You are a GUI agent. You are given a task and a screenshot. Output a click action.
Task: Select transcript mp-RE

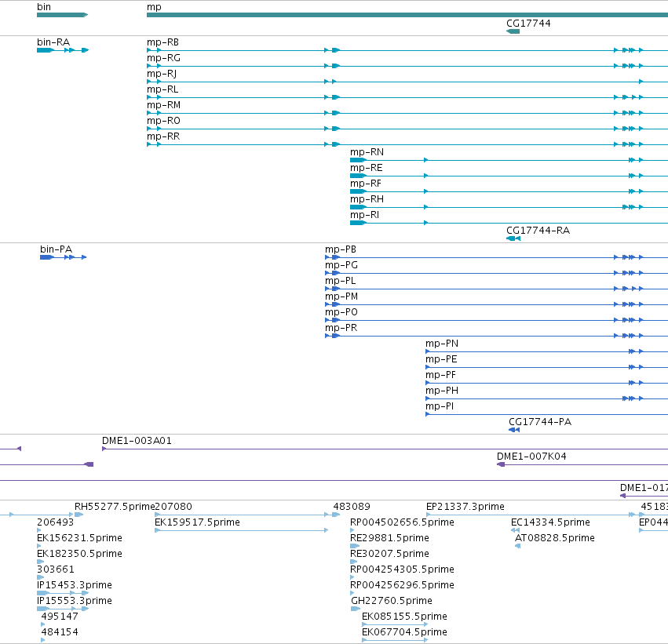(367, 168)
